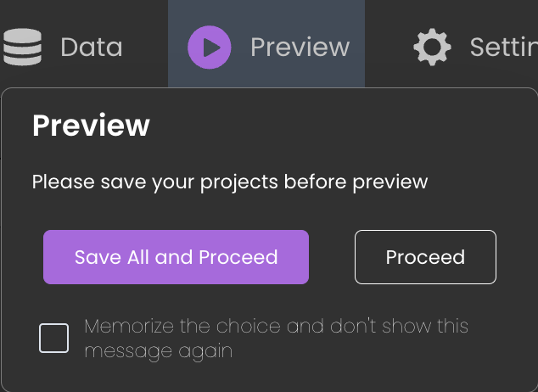Click the outlined Proceed button
The image size is (538, 392).
coord(425,257)
